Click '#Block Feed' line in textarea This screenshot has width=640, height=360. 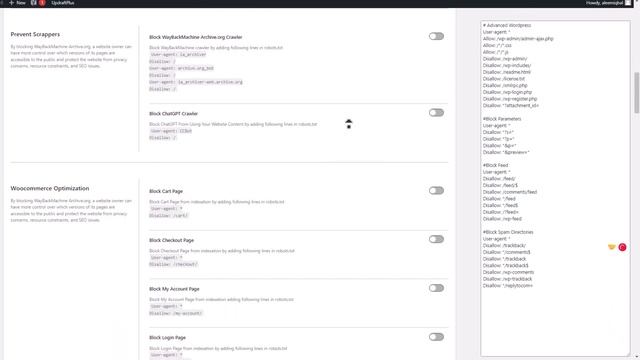(x=496, y=165)
